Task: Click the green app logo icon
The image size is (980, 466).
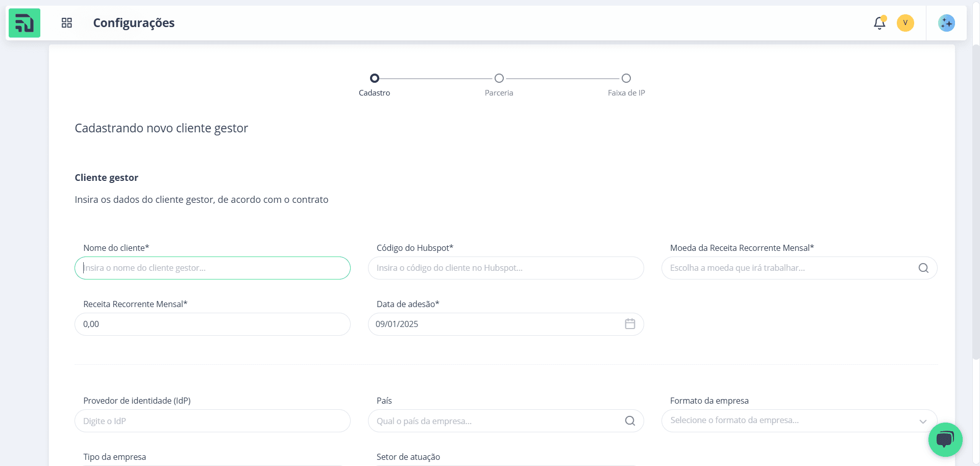Action: [x=24, y=23]
